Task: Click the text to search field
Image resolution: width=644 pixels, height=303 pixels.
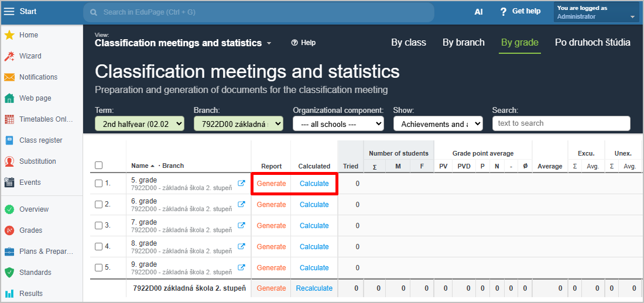Action: coord(561,123)
